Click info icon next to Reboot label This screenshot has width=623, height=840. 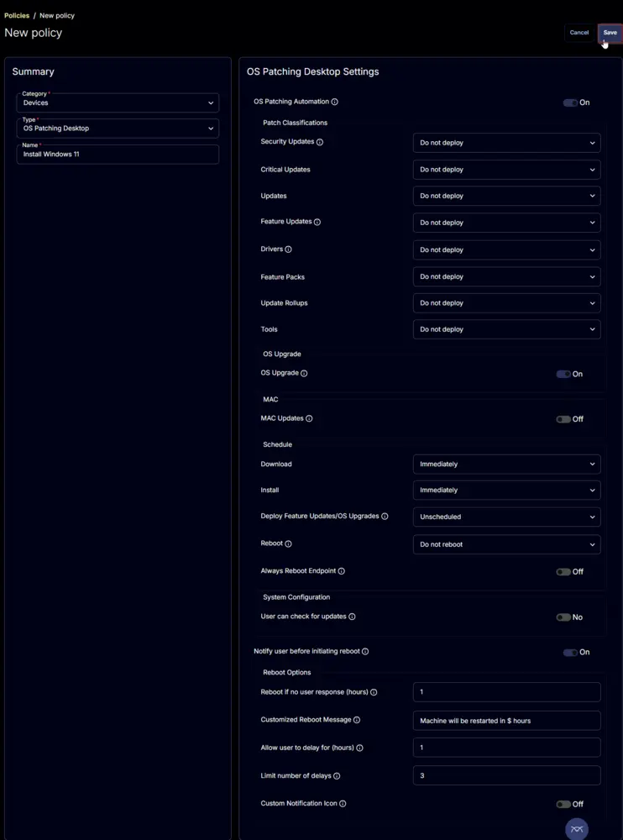click(288, 543)
